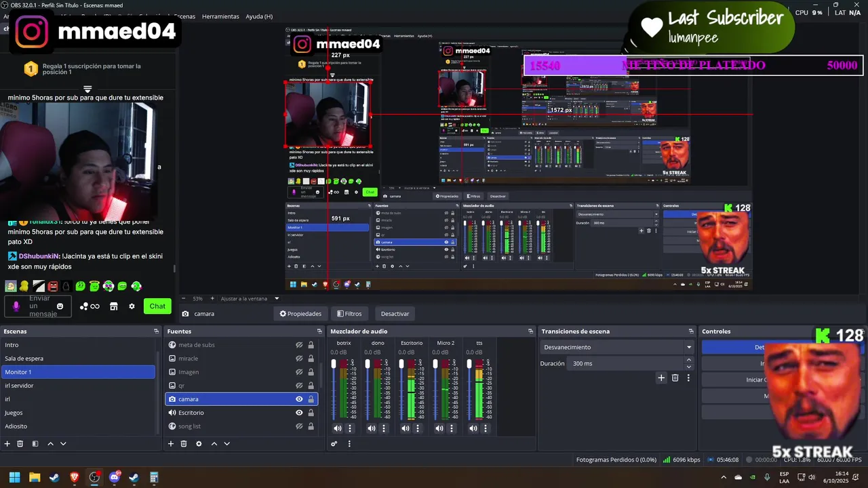868x488 pixels.
Task: Open chat settings gear icon
Action: point(132,306)
